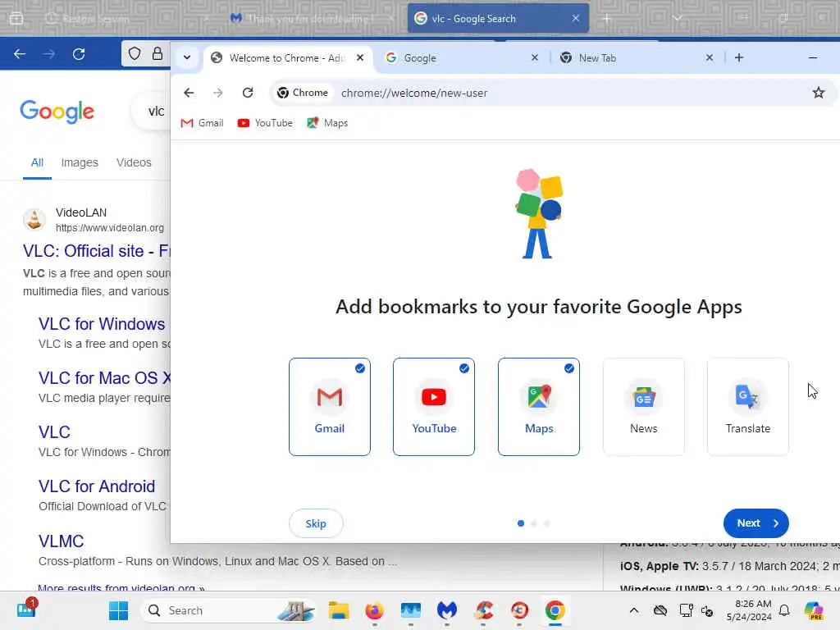Click the Google logo in Firefox
Viewport: 840px width, 630px height.
[x=57, y=112]
